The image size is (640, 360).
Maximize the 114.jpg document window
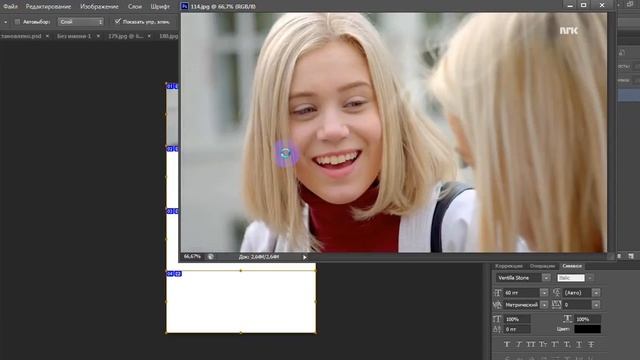click(584, 5)
